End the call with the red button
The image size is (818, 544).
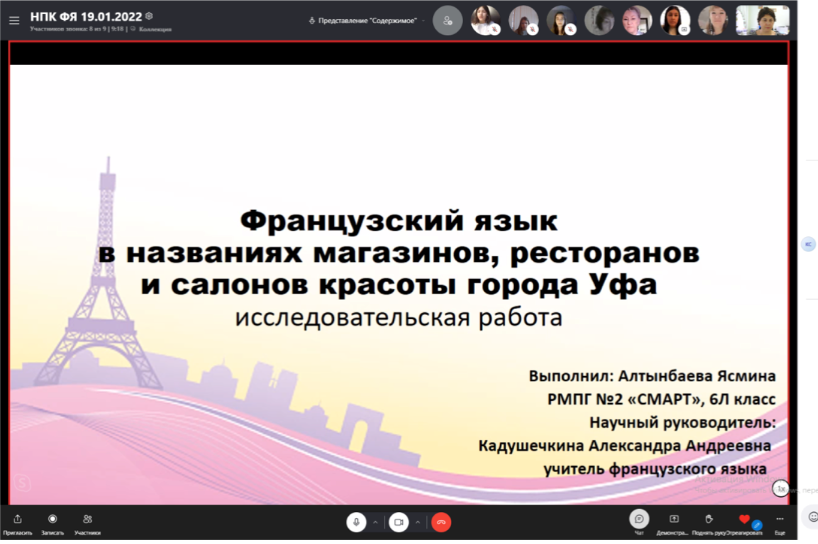[441, 522]
